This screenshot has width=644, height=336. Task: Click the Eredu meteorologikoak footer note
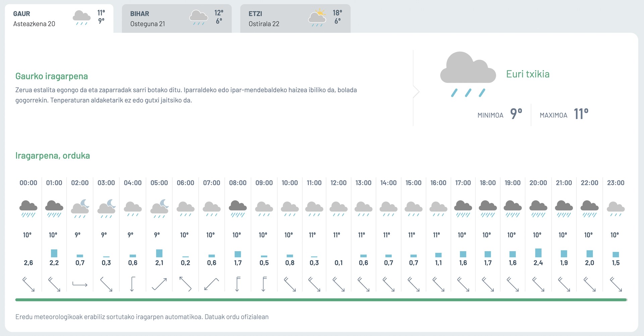point(142,317)
